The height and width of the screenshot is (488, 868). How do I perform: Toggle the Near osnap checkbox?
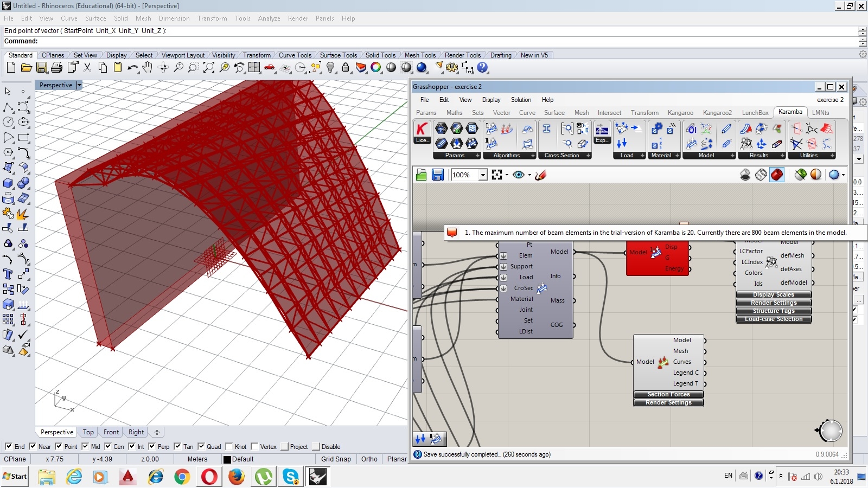coord(33,446)
